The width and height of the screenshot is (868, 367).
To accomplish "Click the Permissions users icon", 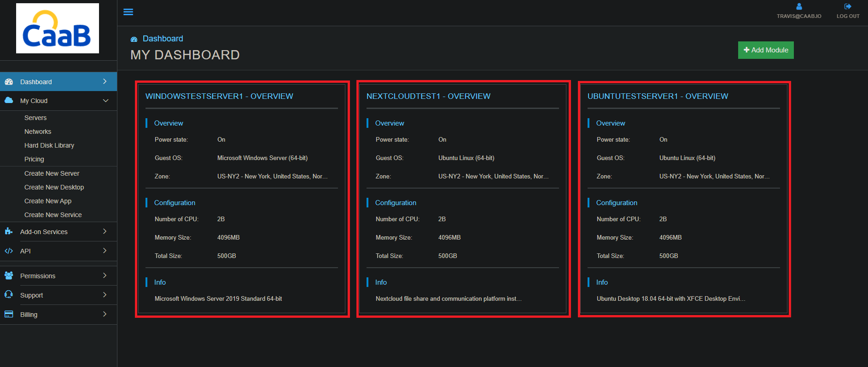I will coord(9,275).
